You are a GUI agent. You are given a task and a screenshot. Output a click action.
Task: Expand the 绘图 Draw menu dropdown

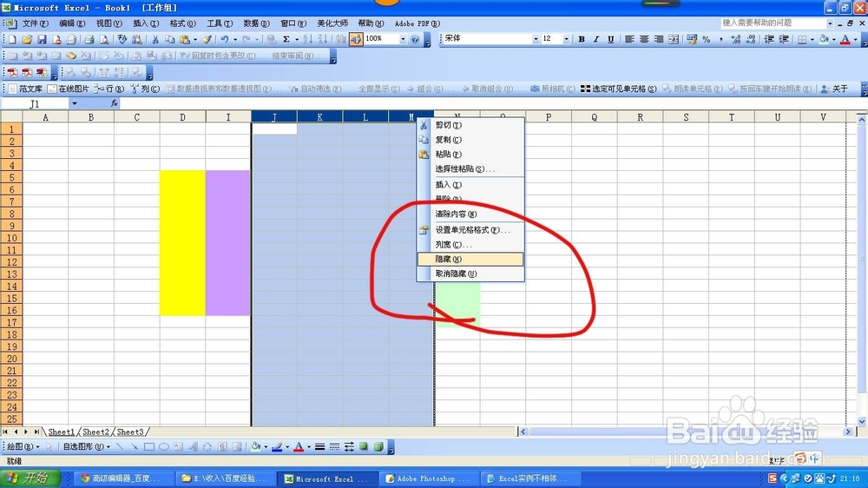[x=23, y=446]
